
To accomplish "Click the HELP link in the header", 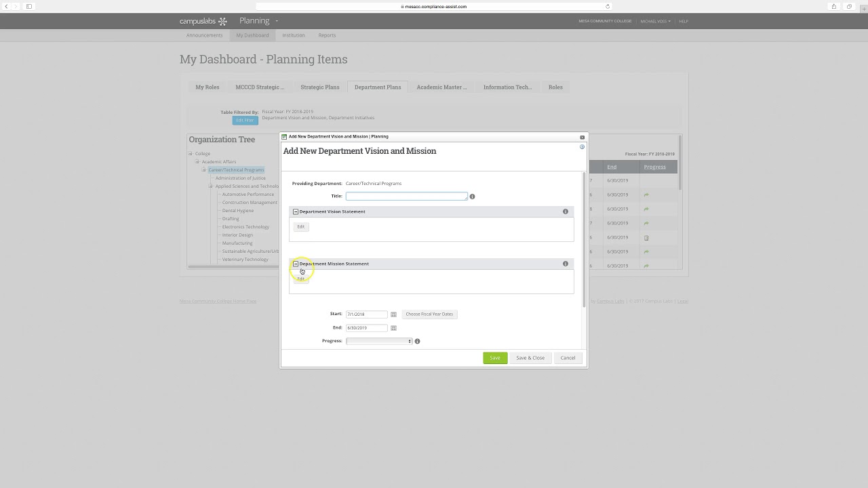I will pos(684,21).
